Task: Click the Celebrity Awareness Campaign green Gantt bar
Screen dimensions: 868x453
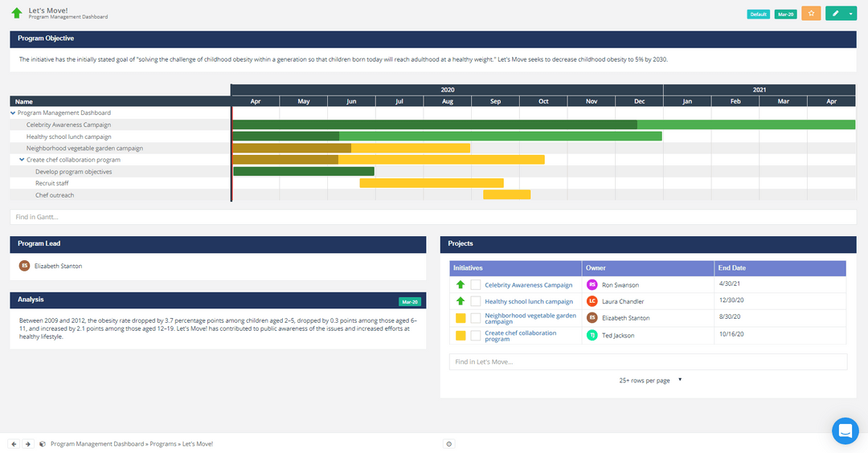Action: click(543, 125)
